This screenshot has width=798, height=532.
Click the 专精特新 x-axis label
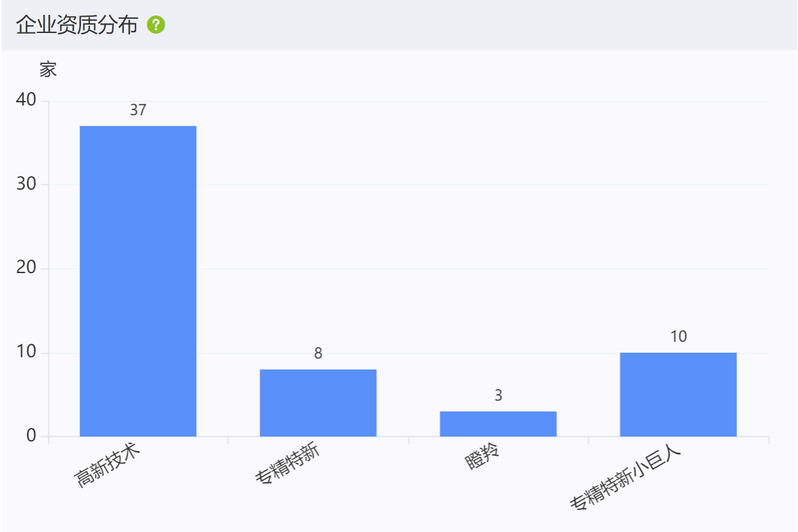[288, 465]
